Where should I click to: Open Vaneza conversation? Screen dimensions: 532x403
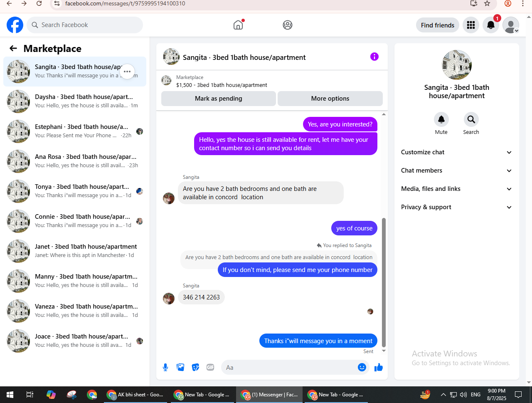click(x=75, y=311)
